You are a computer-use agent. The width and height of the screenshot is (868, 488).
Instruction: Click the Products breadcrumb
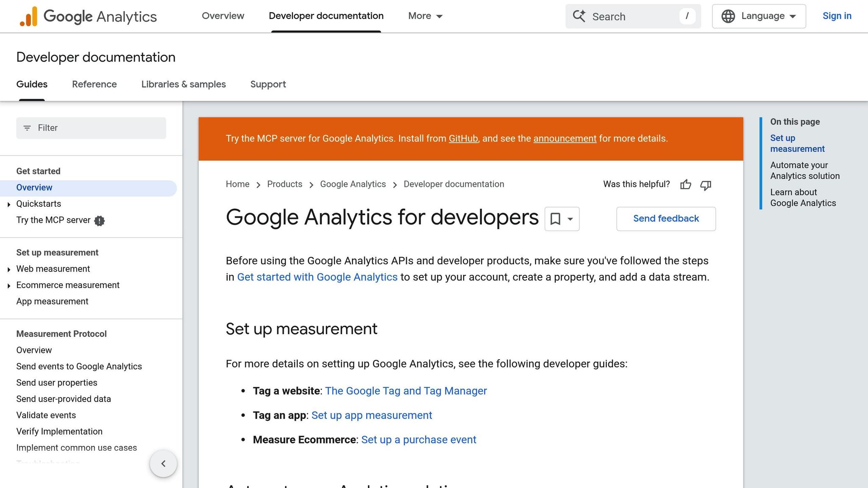coord(284,184)
